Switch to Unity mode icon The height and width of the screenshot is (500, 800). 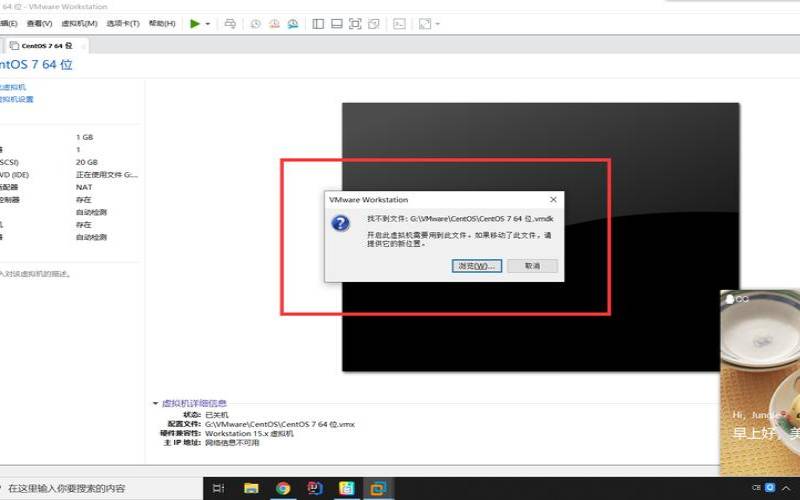click(374, 23)
